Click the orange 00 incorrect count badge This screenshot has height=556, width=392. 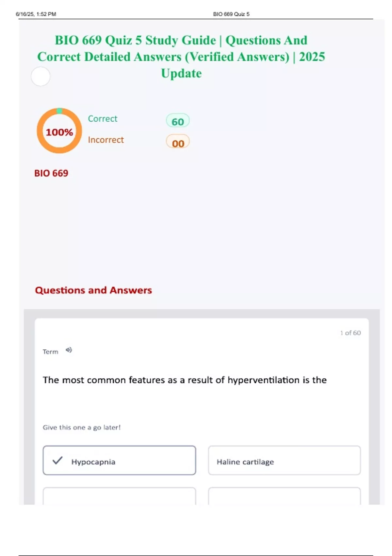click(x=178, y=143)
